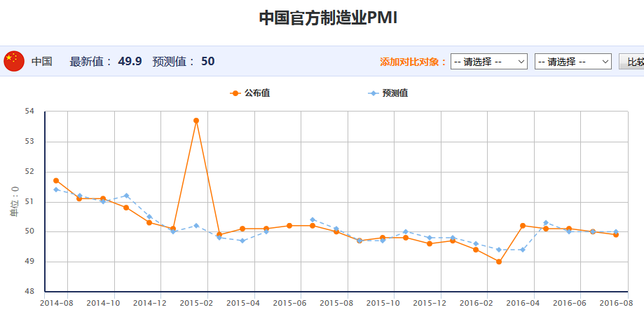The width and height of the screenshot is (644, 317).
Task: Toggle the 预测值 legend series
Action: click(x=388, y=93)
